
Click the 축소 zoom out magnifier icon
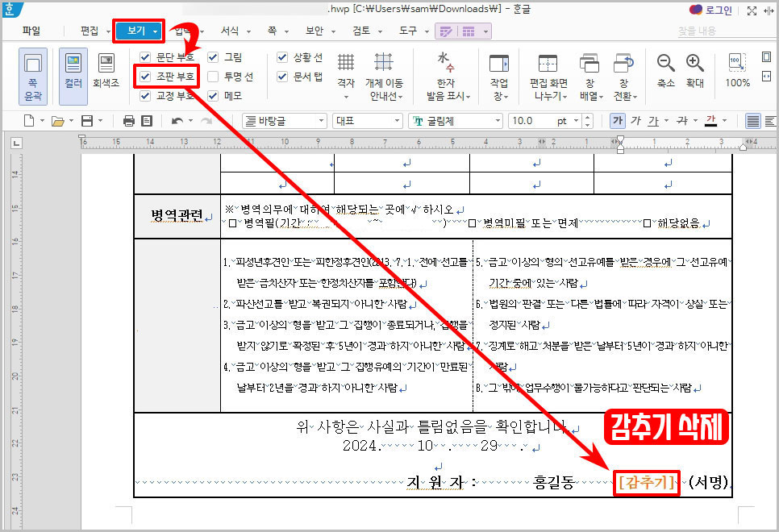666,66
